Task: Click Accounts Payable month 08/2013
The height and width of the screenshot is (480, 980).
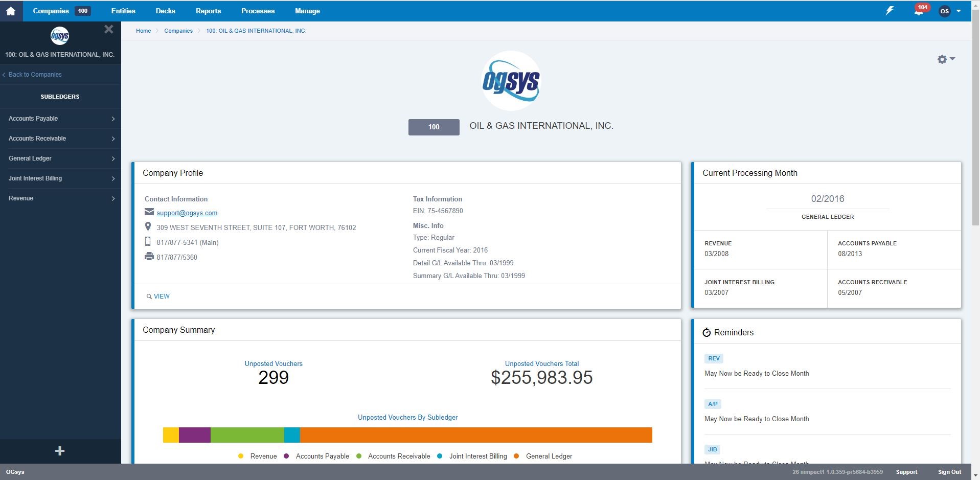Action: [850, 254]
